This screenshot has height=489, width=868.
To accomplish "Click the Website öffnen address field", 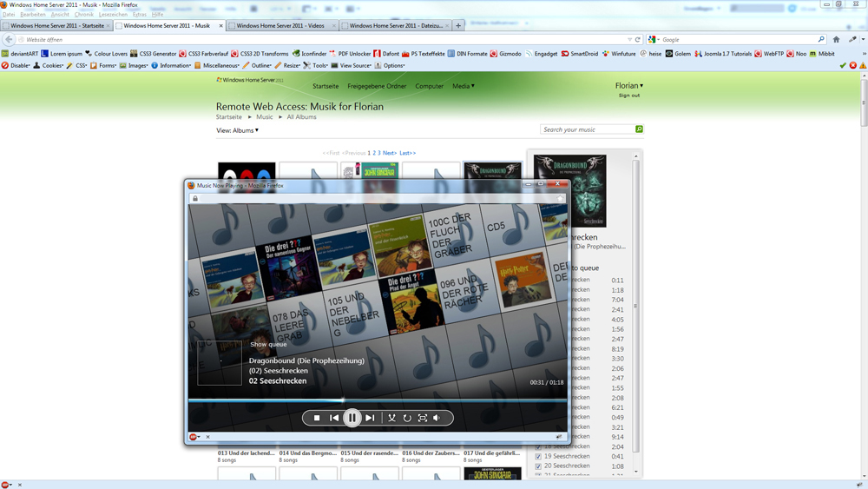I will [326, 40].
